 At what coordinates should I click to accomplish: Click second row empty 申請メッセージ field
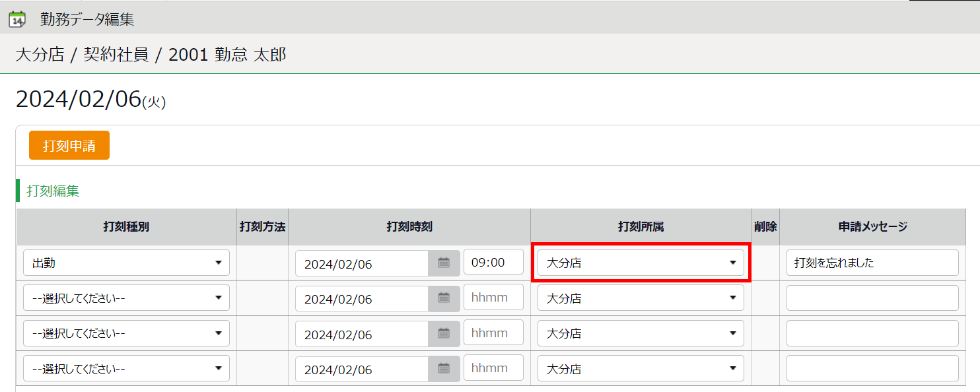[872, 298]
